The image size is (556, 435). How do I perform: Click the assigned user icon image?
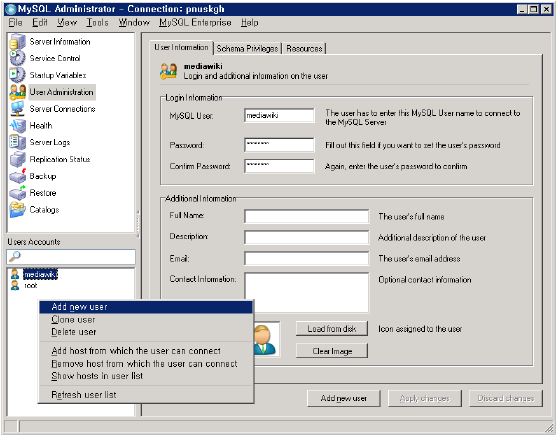[x=265, y=339]
